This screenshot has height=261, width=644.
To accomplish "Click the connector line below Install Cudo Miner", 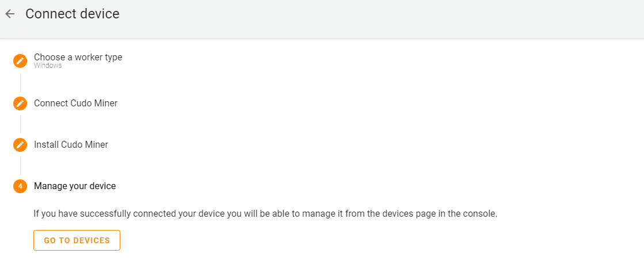I will (20, 166).
